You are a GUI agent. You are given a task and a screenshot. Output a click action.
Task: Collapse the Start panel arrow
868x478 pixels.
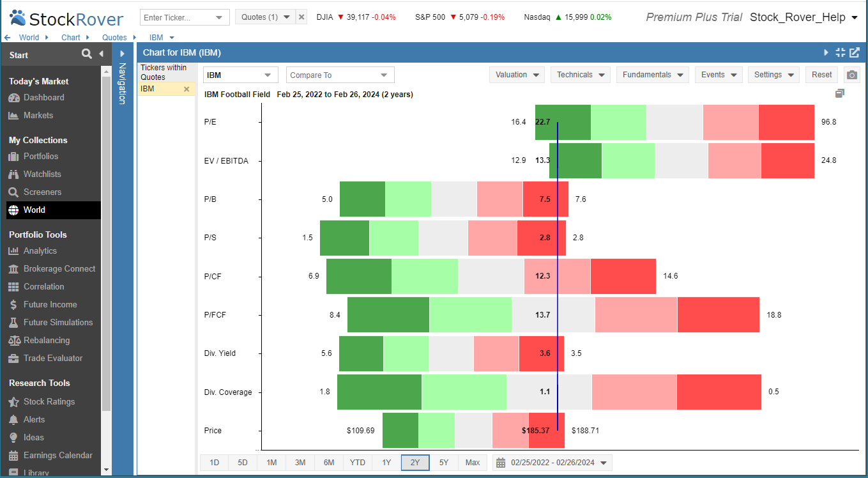(x=101, y=54)
